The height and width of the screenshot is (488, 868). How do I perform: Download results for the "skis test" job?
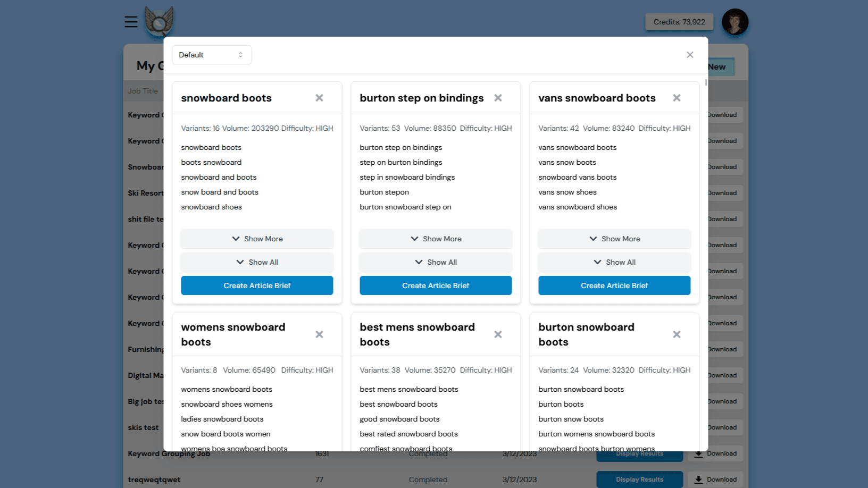point(716,427)
